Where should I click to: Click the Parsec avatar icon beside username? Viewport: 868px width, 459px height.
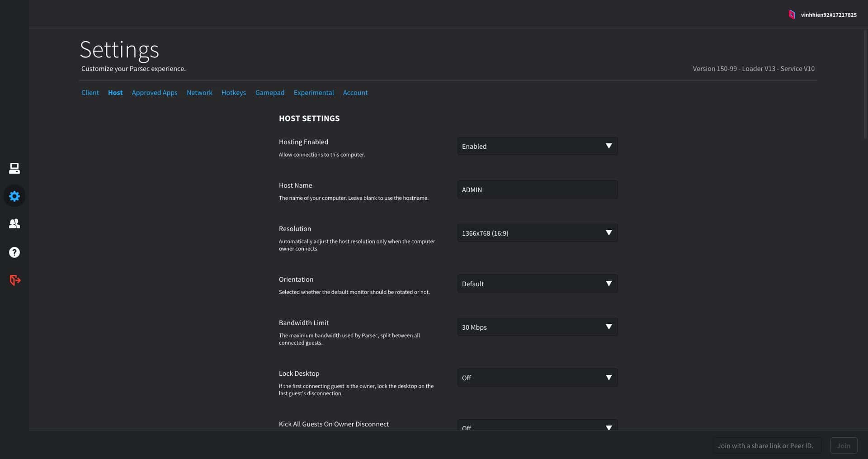click(x=792, y=15)
